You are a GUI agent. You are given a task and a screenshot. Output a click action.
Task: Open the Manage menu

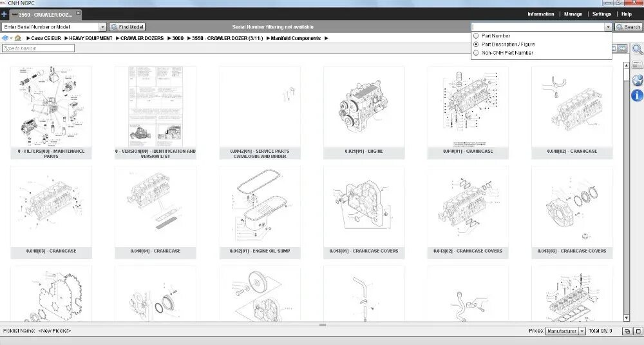tap(573, 14)
